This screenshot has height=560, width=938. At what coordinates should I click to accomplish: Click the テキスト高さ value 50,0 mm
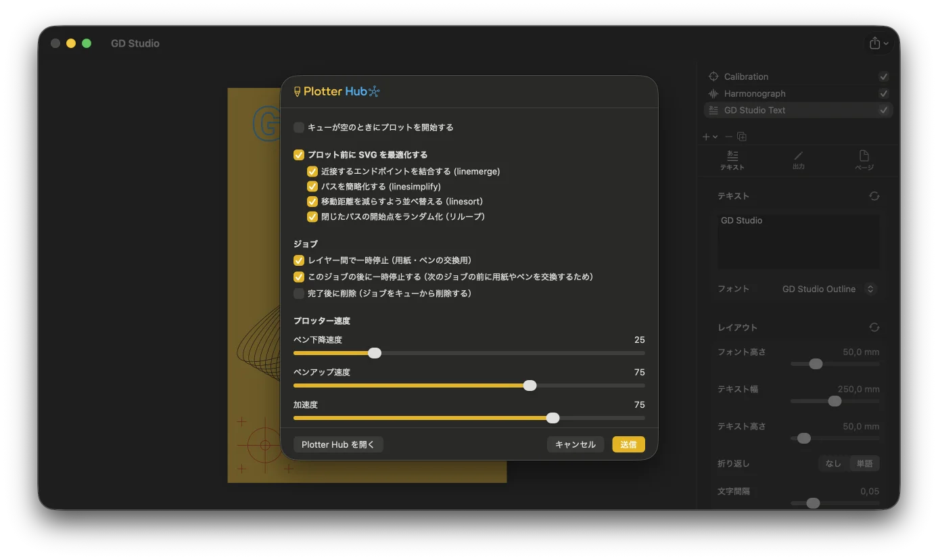click(861, 426)
